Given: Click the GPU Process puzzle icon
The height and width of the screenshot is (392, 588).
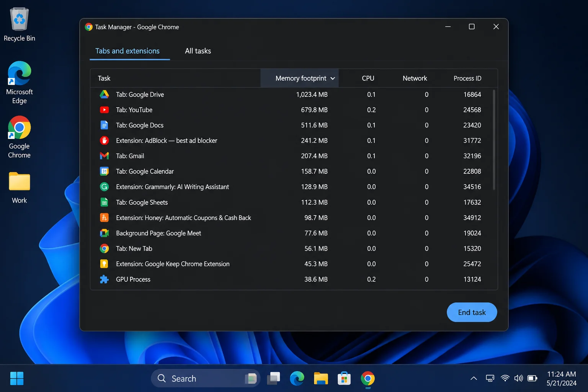Looking at the screenshot, I should tap(104, 279).
